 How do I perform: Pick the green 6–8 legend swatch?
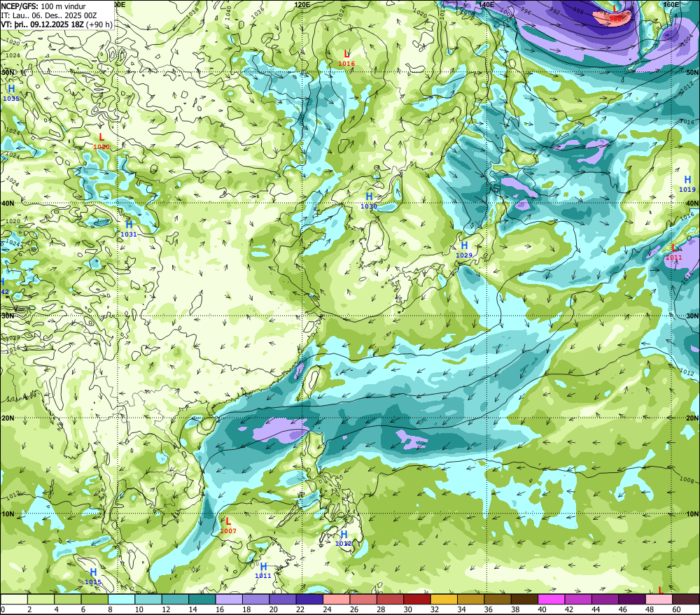point(94,599)
